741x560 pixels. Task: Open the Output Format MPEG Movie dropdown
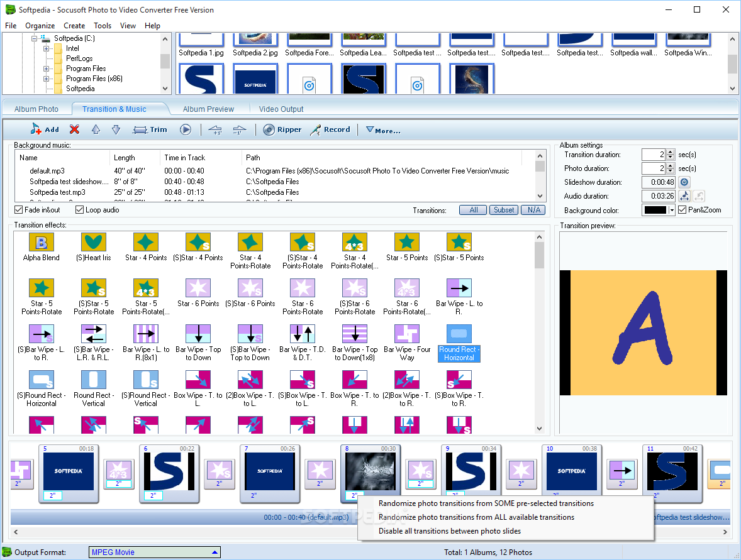point(154,552)
